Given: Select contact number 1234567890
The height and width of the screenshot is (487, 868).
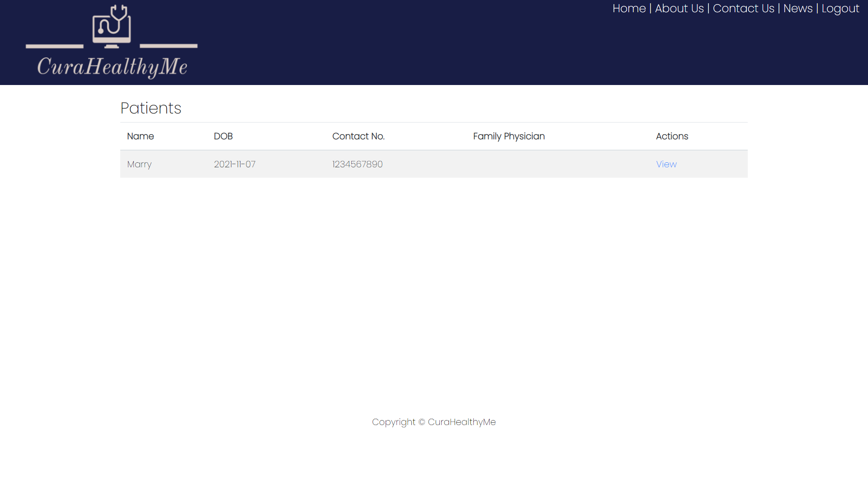Looking at the screenshot, I should click(358, 164).
